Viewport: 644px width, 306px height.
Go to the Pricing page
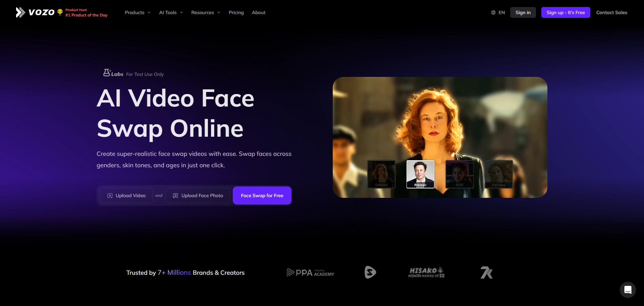(x=236, y=12)
